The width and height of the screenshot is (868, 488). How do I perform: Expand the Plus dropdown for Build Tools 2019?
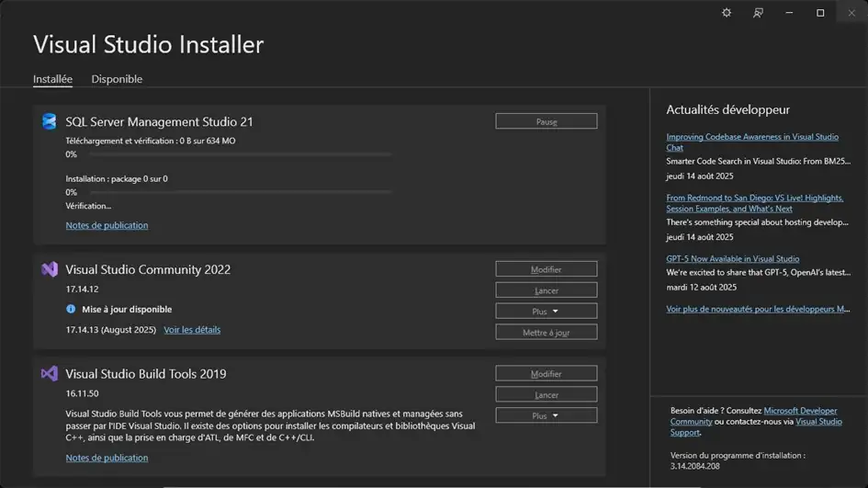coord(547,415)
